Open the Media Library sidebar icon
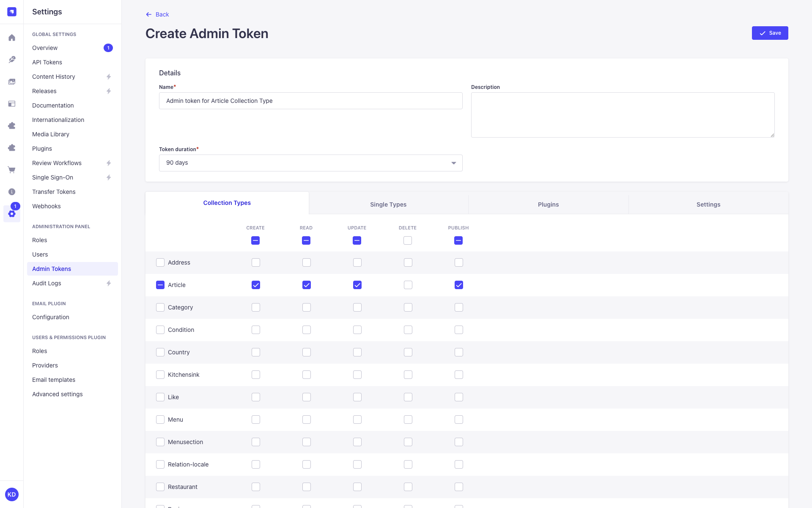The image size is (812, 508). pos(12,81)
